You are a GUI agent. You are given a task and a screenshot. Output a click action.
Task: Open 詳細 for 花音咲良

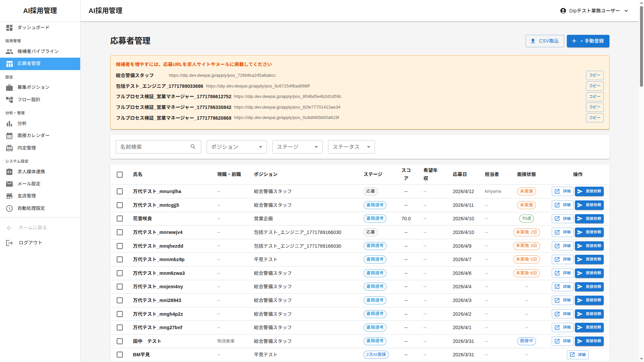point(562,219)
